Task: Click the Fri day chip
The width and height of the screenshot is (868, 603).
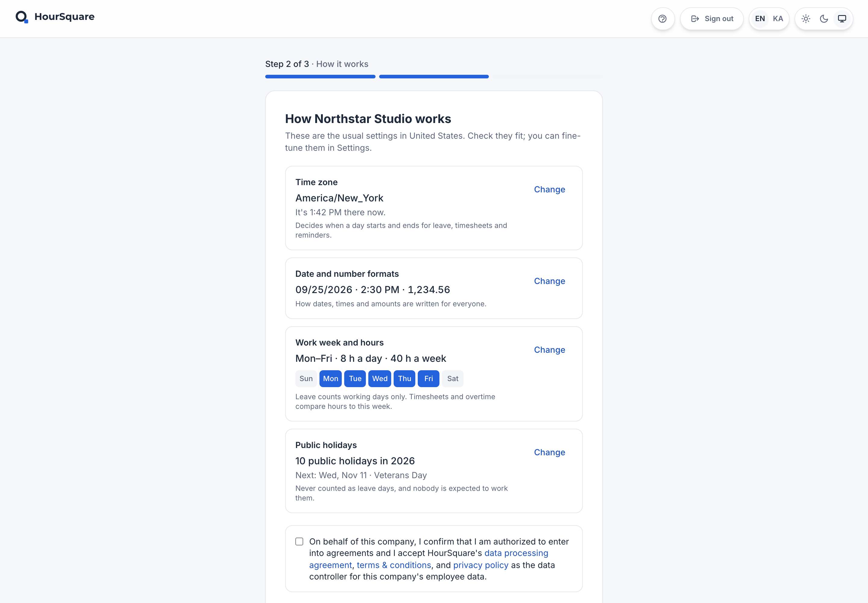Action: tap(428, 379)
